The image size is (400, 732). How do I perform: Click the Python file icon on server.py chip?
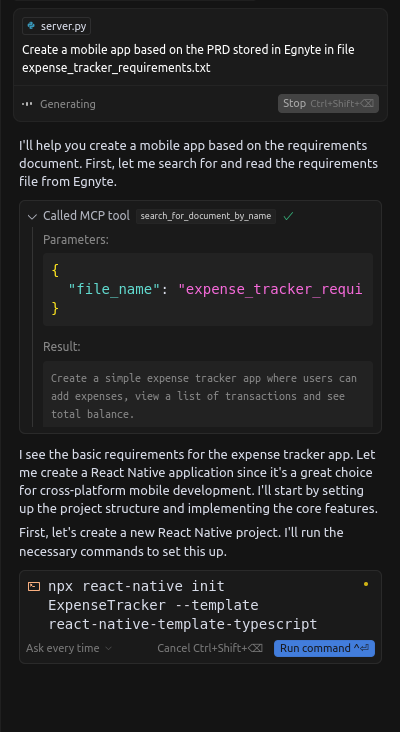pyautogui.click(x=31, y=26)
